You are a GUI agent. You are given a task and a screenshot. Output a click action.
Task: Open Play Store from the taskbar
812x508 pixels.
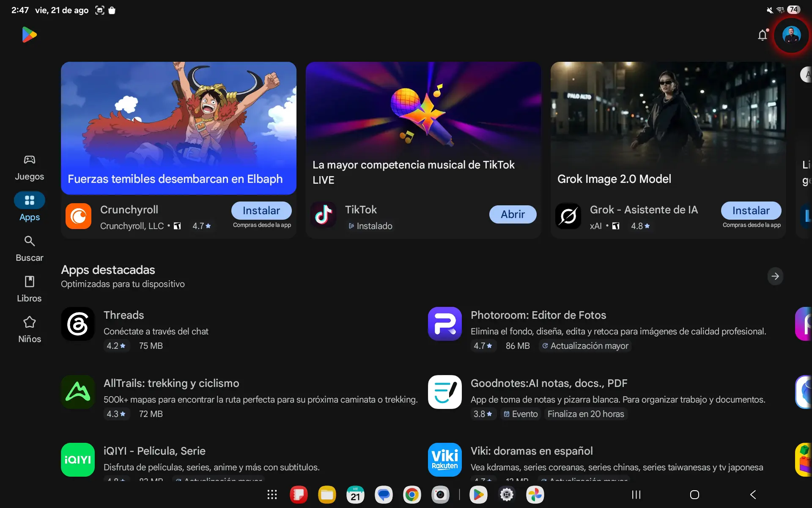coord(478,494)
